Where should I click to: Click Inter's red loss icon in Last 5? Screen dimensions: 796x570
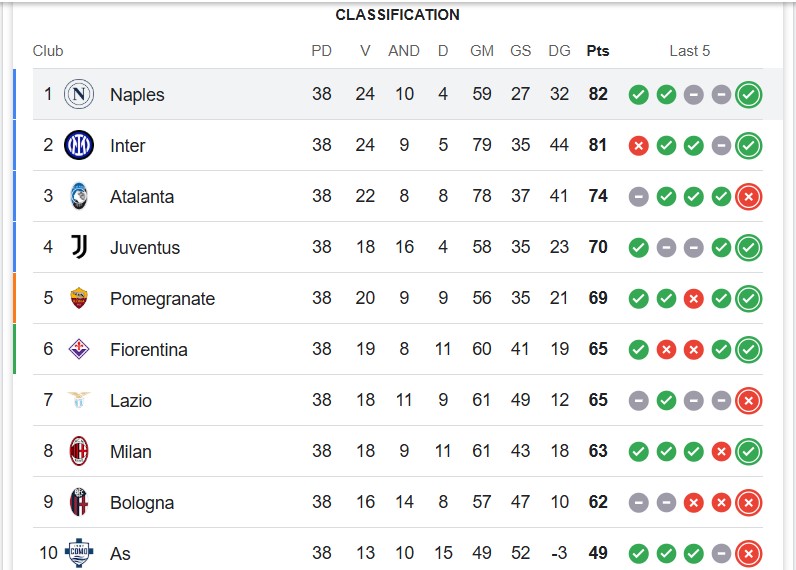[639, 146]
